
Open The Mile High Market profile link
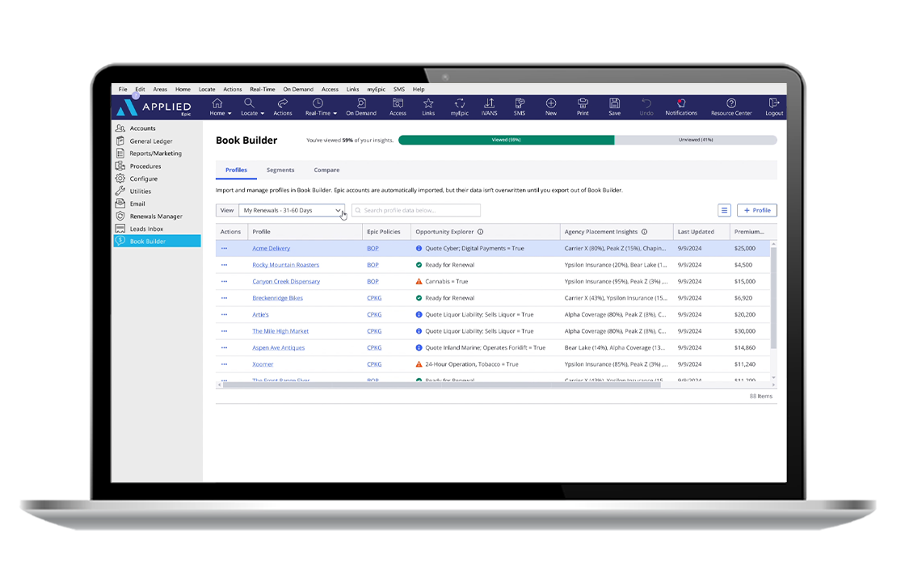click(x=280, y=331)
